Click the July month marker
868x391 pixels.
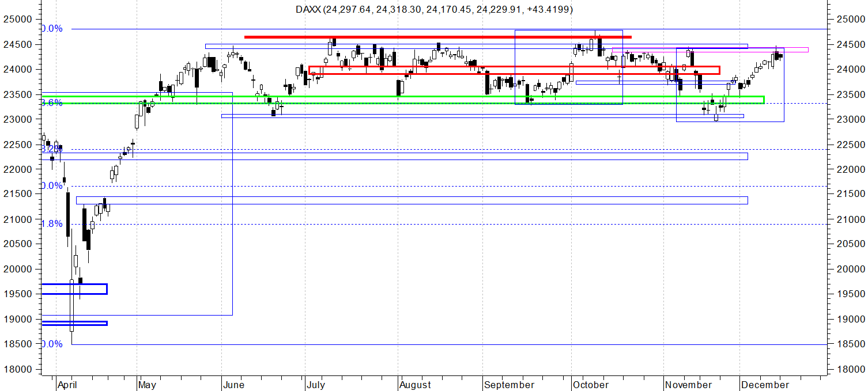coord(316,385)
